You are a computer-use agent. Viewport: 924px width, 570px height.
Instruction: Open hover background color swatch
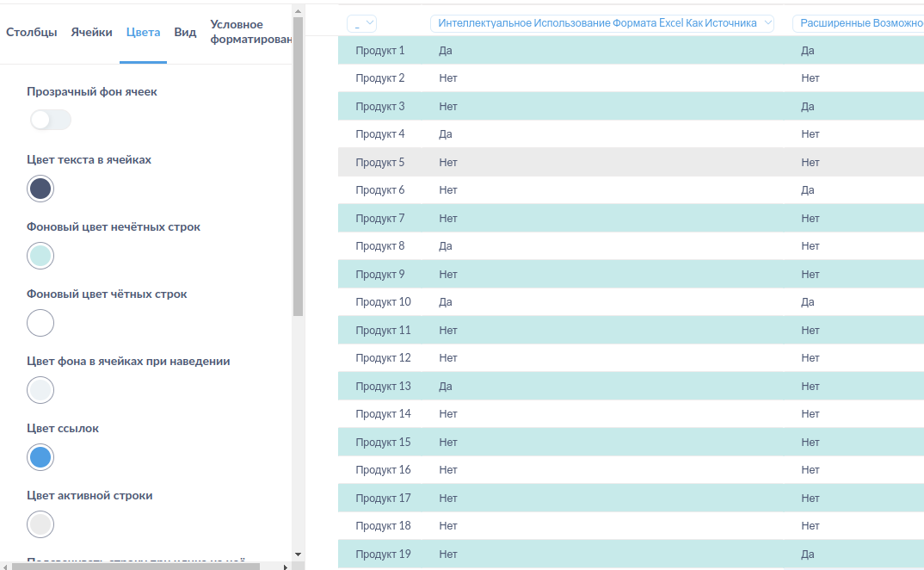pos(40,390)
